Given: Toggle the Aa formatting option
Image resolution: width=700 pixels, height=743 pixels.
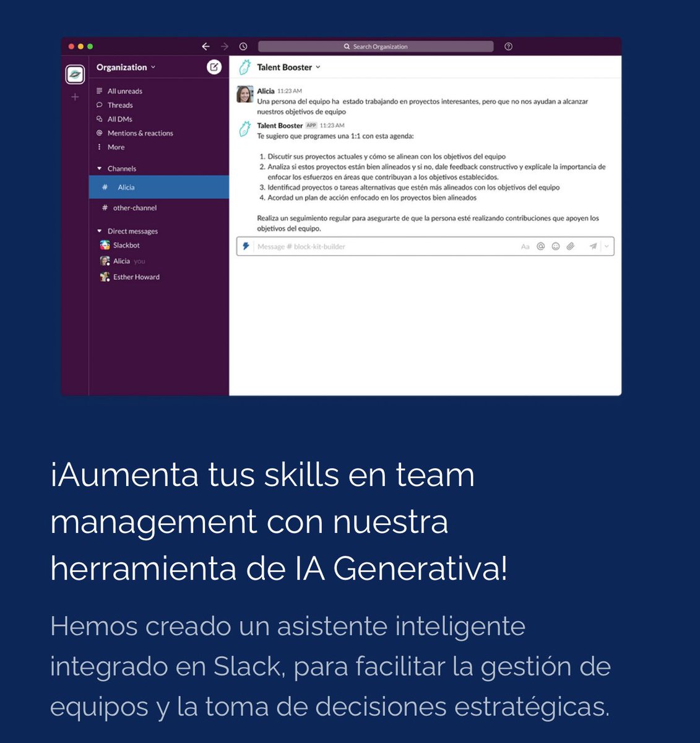Looking at the screenshot, I should click(x=525, y=246).
